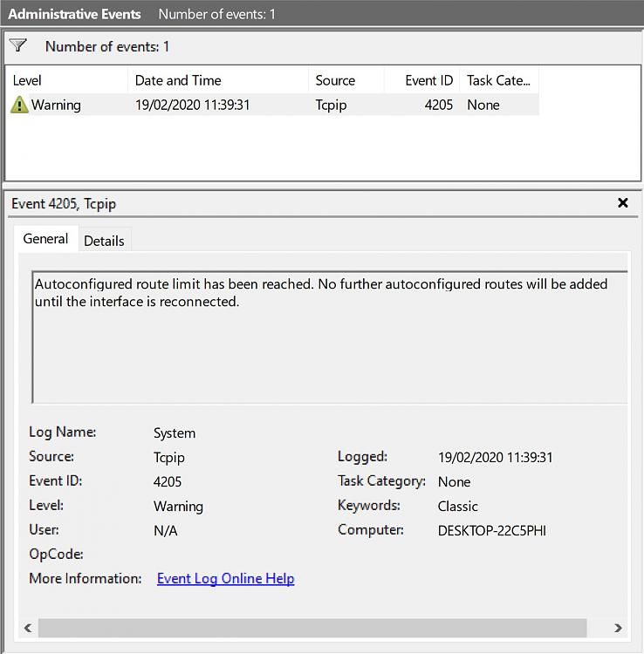Click the OpCode label
The image size is (644, 654).
click(x=56, y=555)
